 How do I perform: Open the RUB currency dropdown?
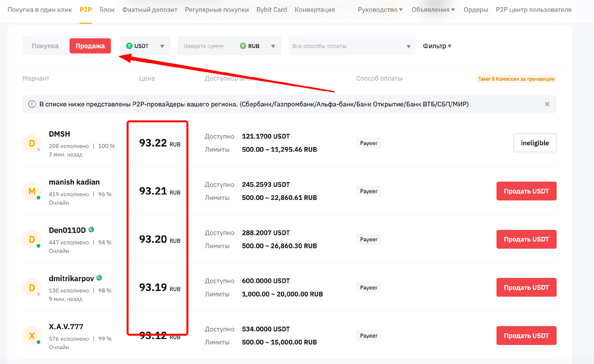click(x=257, y=46)
